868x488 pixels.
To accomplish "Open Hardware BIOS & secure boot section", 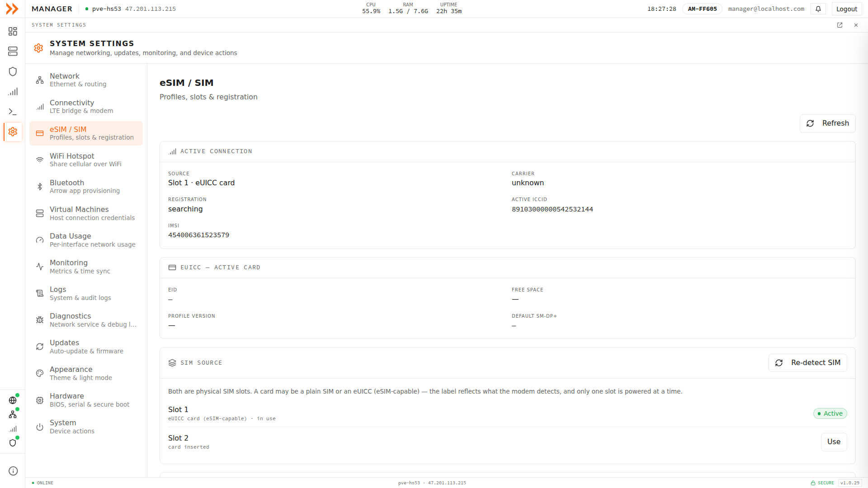I will (86, 400).
